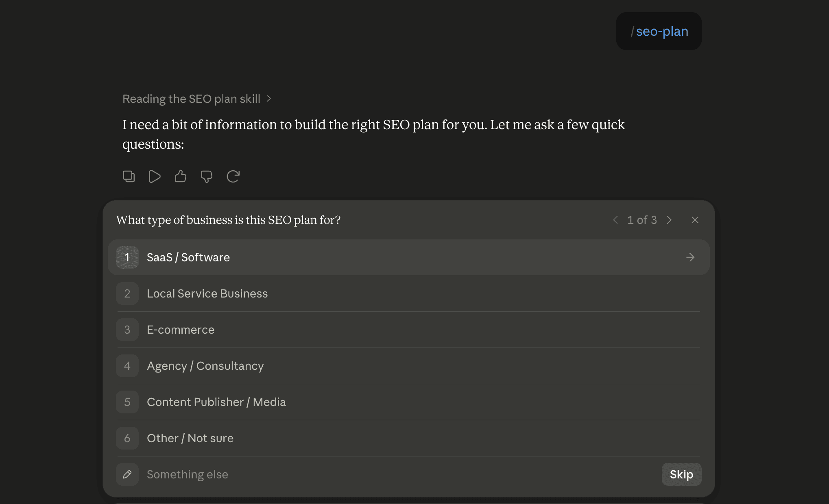This screenshot has width=829, height=504.
Task: Click the question title text
Action: point(228,220)
